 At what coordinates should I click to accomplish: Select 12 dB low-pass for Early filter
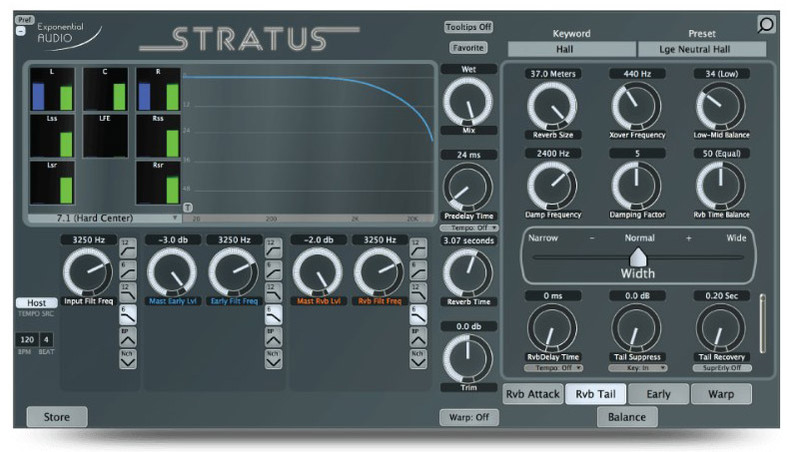pos(273,293)
